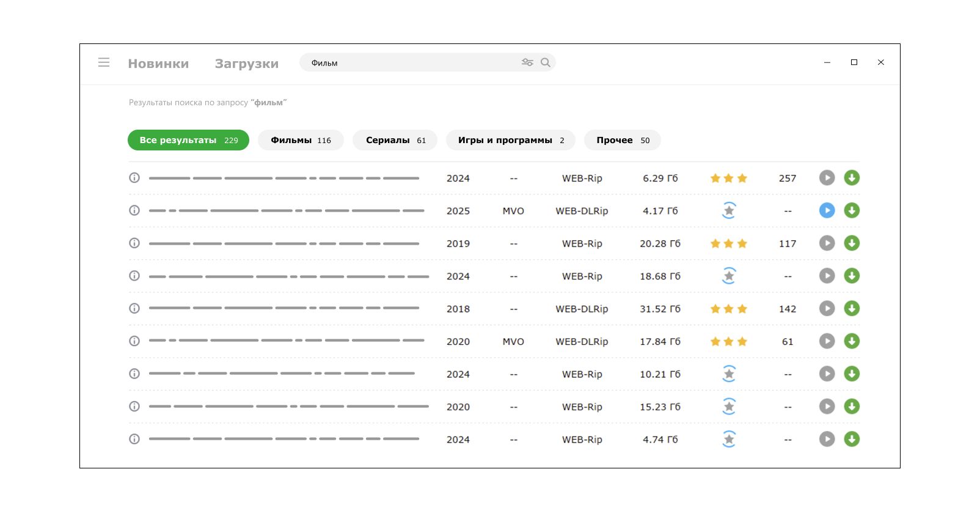
Task: Open search filter settings icon
Action: (527, 62)
